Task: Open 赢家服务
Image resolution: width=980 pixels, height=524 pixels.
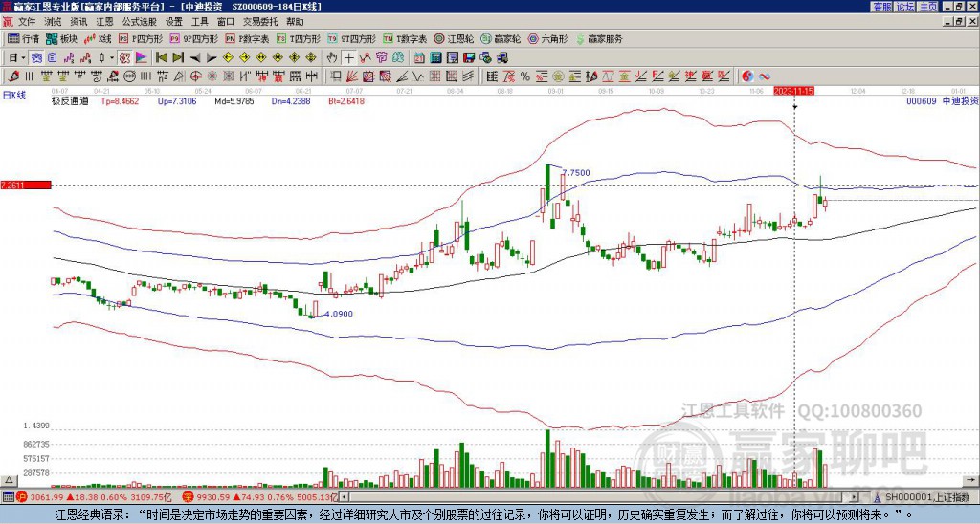Action: (599, 38)
